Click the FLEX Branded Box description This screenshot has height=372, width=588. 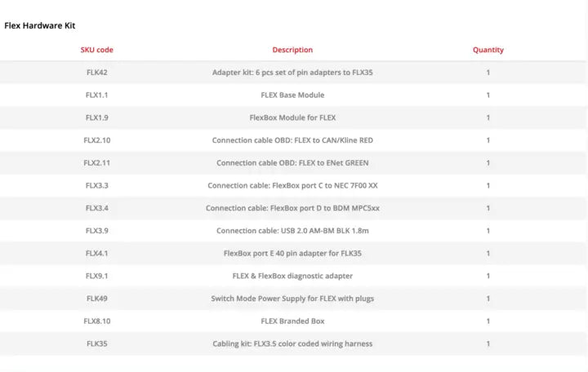(292, 321)
